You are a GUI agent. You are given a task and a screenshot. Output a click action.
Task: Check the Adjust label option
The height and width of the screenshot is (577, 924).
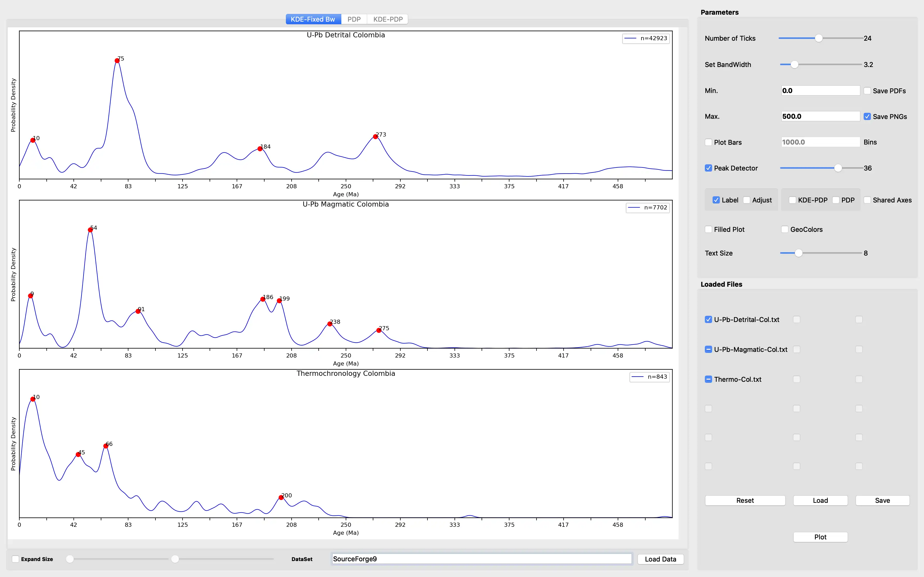(x=746, y=200)
